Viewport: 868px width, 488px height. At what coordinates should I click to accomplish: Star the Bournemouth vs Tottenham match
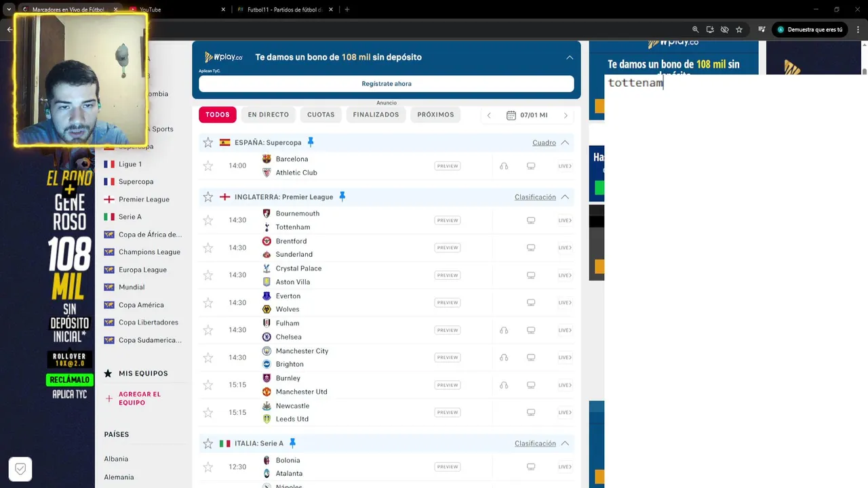coord(208,220)
